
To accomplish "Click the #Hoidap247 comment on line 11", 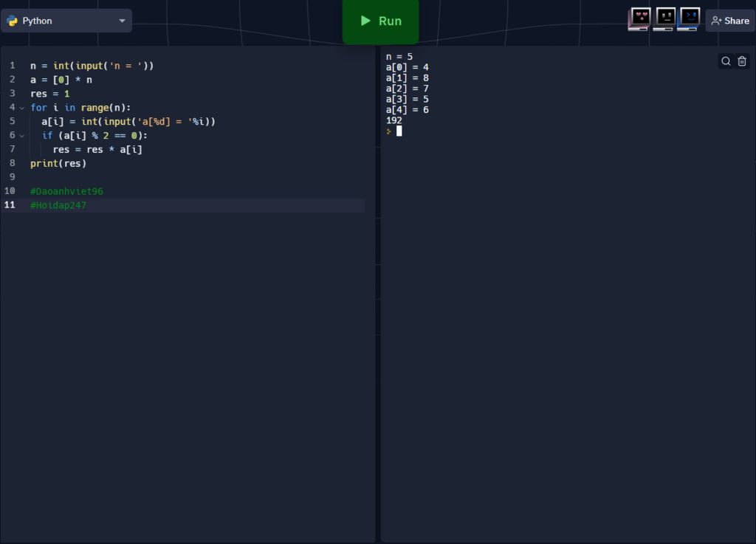I will tap(58, 205).
